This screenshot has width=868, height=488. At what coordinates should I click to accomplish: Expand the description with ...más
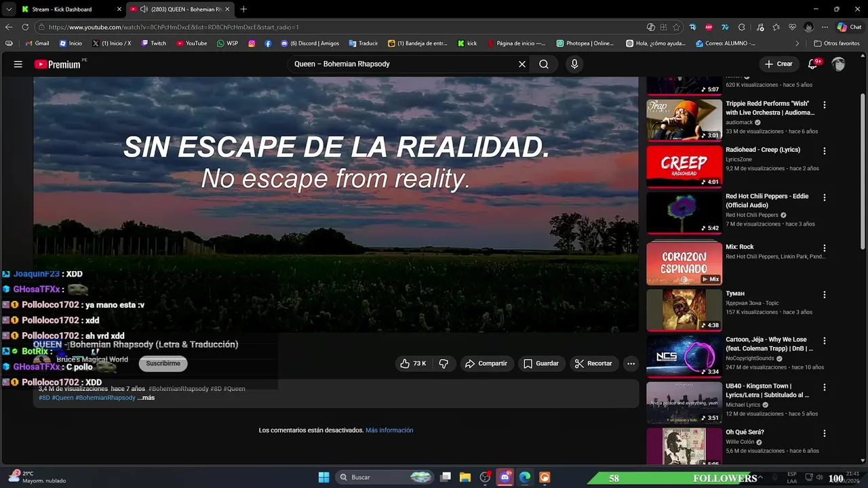(x=146, y=398)
